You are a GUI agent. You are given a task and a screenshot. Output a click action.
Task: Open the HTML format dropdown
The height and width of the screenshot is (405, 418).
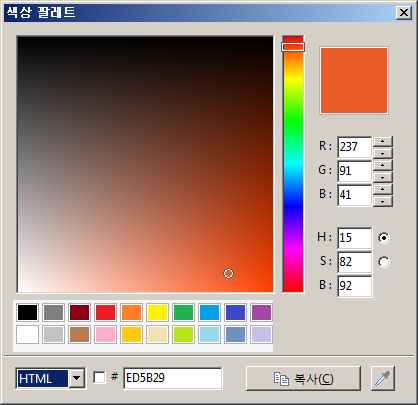tap(77, 378)
